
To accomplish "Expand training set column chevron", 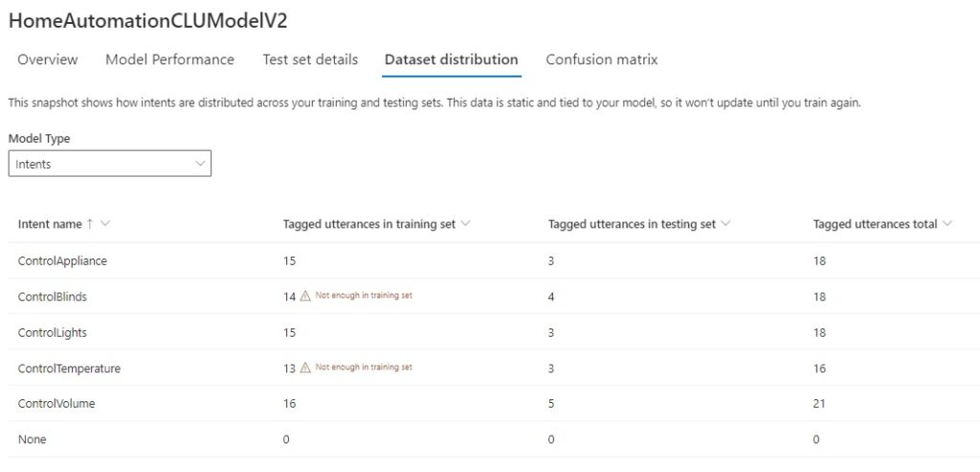I will 465,224.
